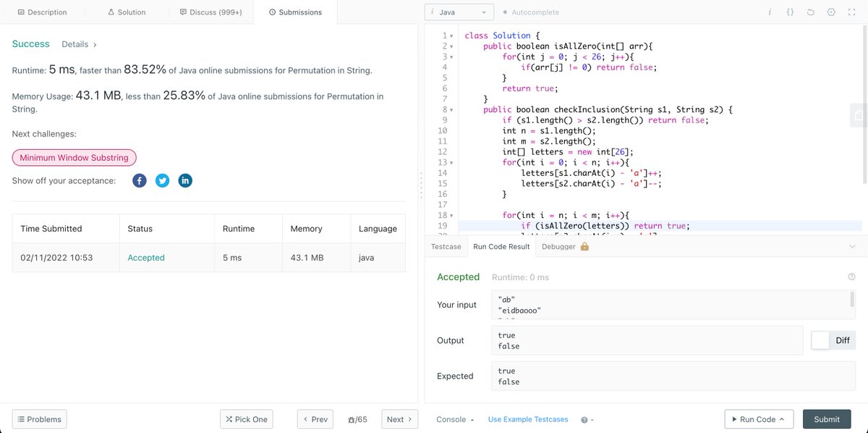
Task: Open editor info icon in top toolbar
Action: coord(770,12)
